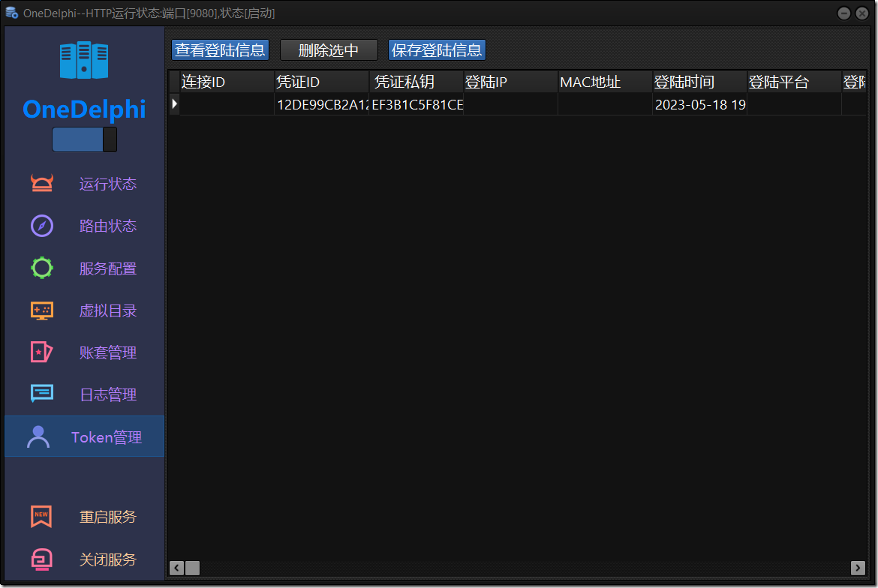The width and height of the screenshot is (878, 588).
Task: Click the OneDelphi server logo icon
Action: [x=84, y=60]
